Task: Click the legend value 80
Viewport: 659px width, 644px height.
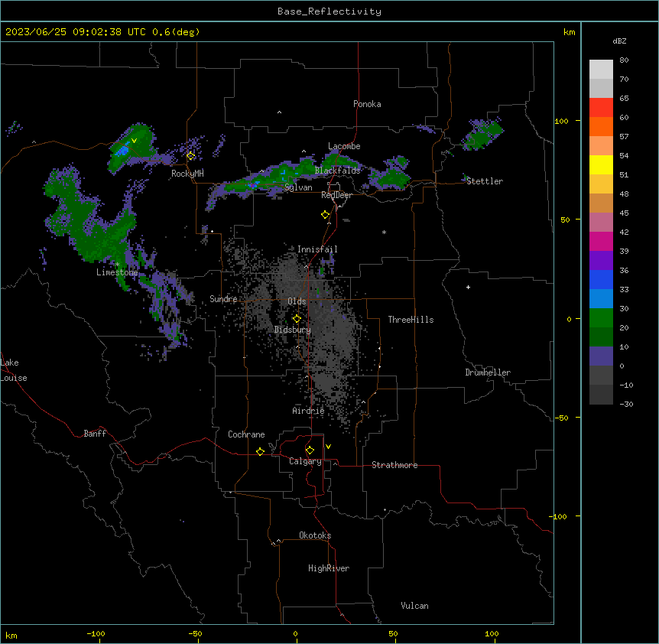Action: 624,60
